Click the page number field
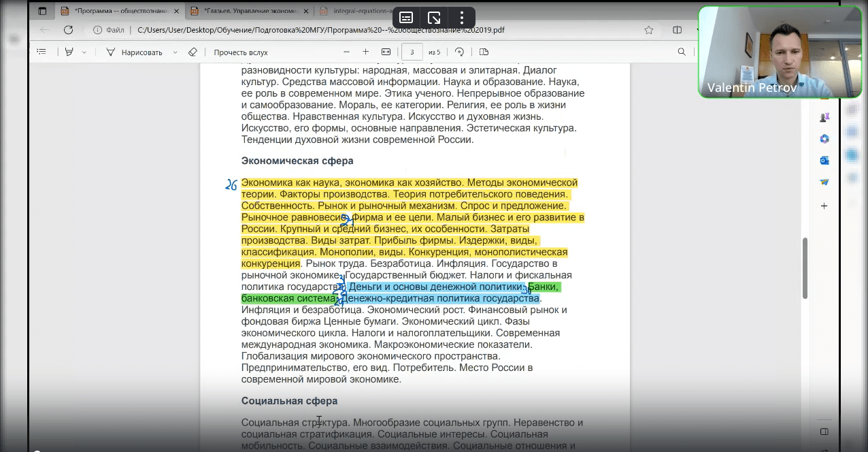This screenshot has width=868, height=452. 412,52
